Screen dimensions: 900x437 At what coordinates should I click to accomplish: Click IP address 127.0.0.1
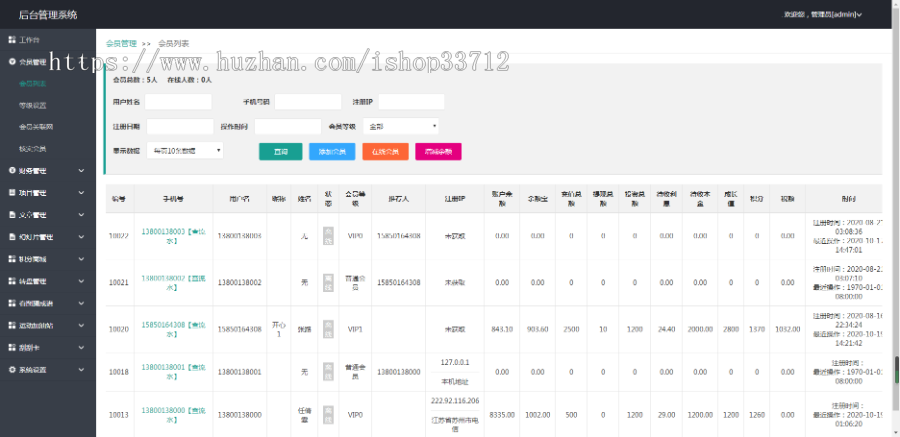(455, 362)
